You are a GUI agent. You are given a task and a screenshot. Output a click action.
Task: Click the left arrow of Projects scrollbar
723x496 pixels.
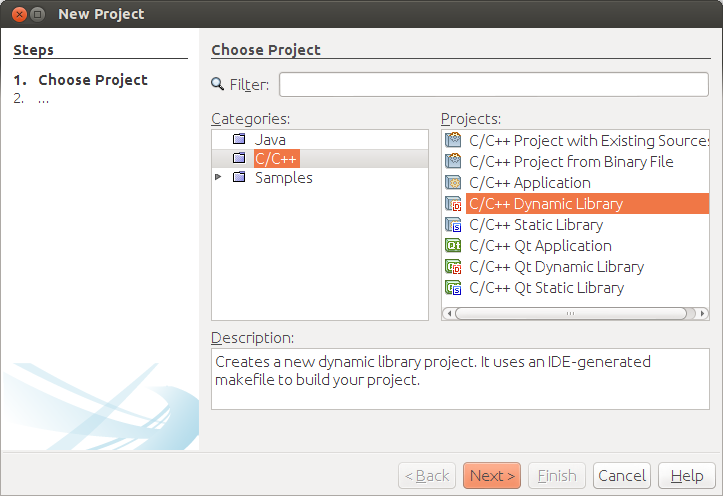pyautogui.click(x=449, y=313)
